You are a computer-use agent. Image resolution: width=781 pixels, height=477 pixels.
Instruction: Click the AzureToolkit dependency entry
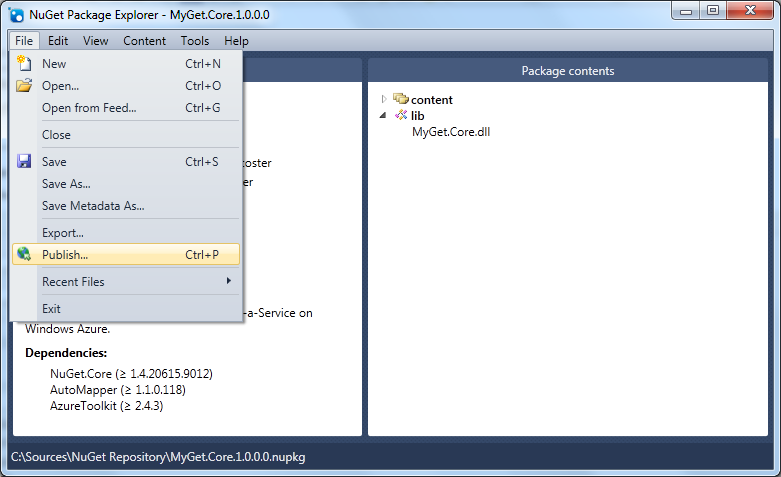tap(107, 405)
